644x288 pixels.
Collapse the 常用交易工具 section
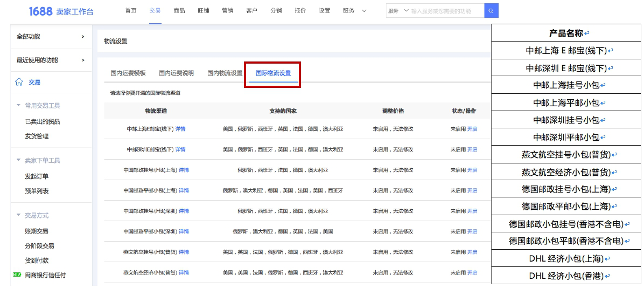[18, 105]
